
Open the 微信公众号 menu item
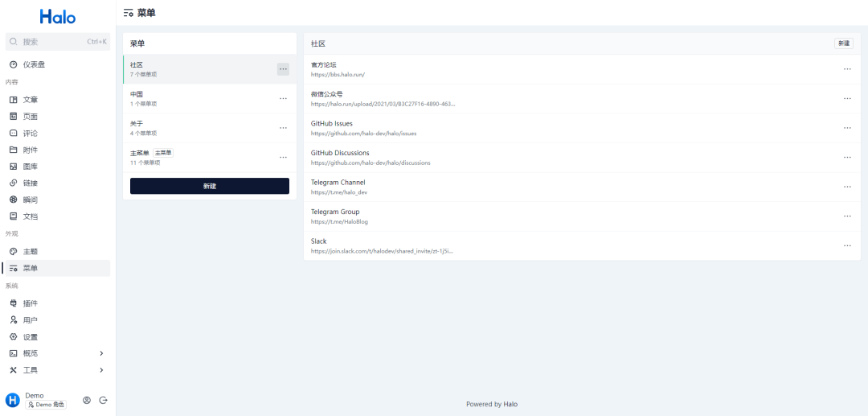[582, 99]
